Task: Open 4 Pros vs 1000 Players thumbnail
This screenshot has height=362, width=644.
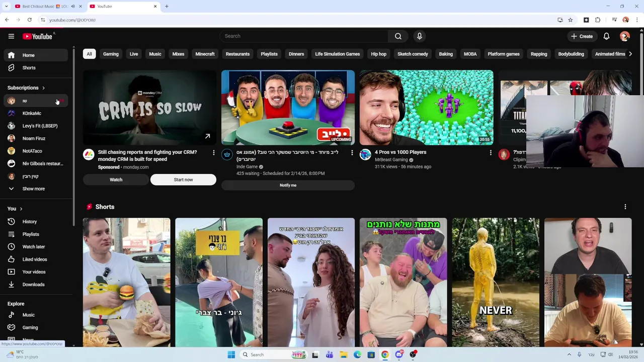Action: coord(426,108)
